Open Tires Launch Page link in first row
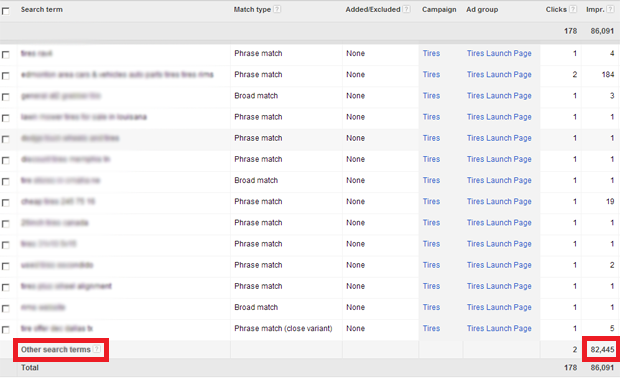Image resolution: width=620 pixels, height=379 pixels. tap(499, 53)
